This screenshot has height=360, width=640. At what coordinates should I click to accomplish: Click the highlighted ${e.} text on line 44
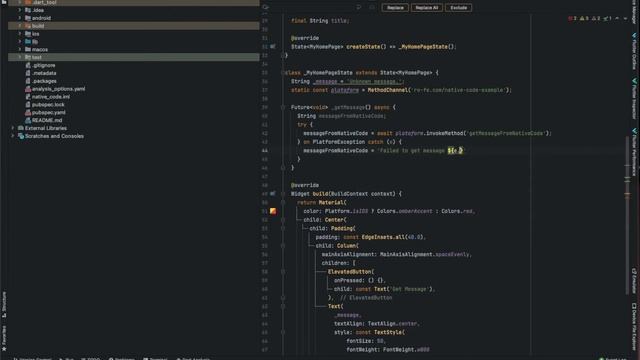[x=455, y=151]
